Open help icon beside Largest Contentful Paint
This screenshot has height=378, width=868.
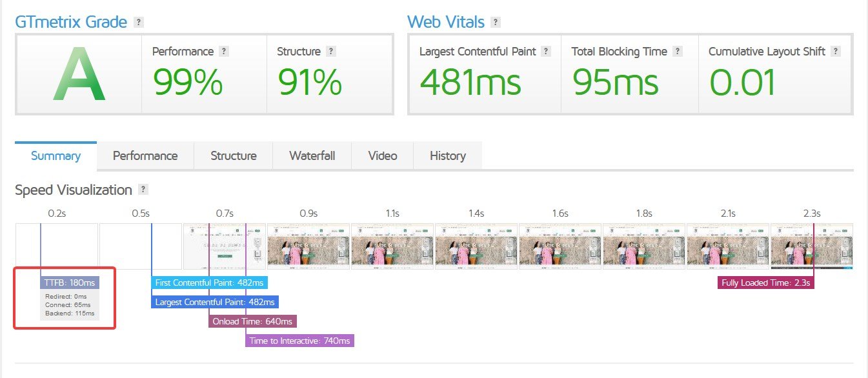tap(546, 52)
